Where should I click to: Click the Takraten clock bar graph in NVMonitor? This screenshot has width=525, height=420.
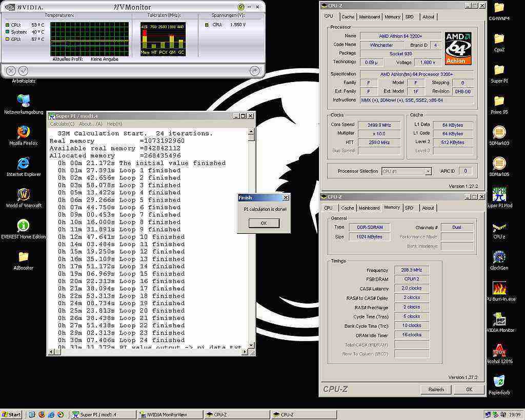[163, 39]
